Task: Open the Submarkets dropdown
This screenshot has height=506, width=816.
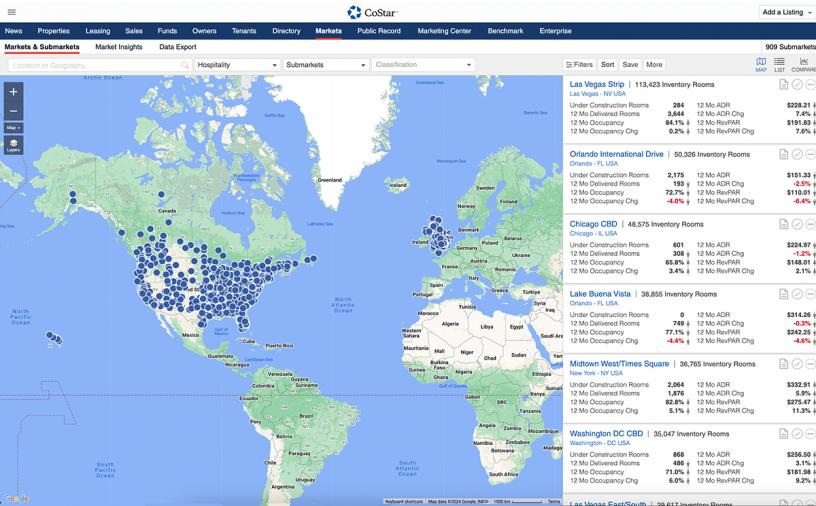Action: tap(325, 65)
